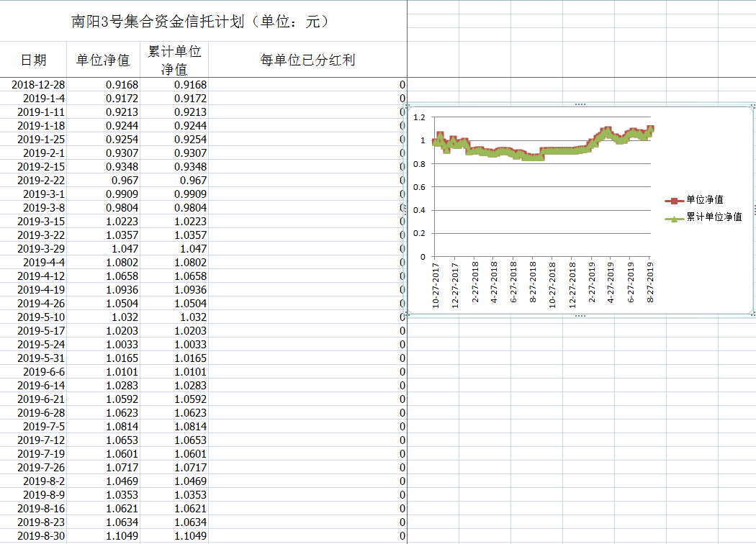Click date cell 2019-4-4
Screen dimensions: 756x544
[33, 263]
